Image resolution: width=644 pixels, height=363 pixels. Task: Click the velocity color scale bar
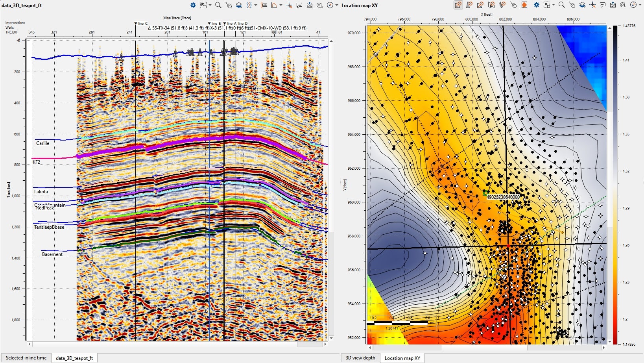pos(615,185)
